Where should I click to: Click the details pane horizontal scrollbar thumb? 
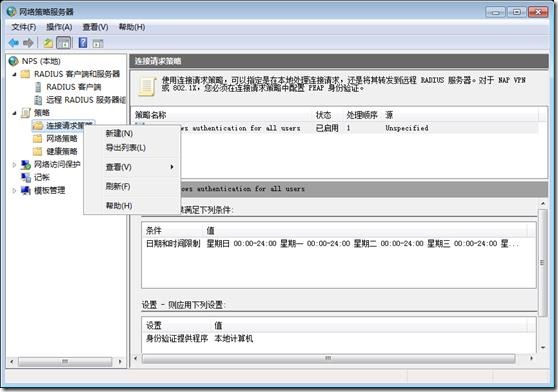click(x=328, y=358)
